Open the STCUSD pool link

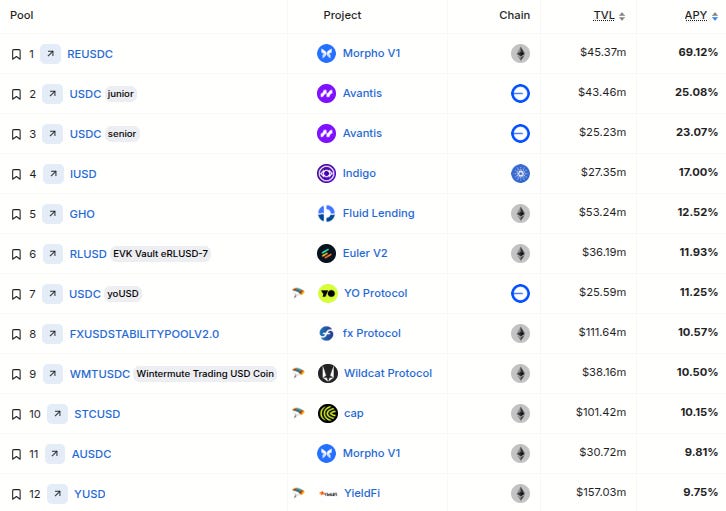(97, 414)
